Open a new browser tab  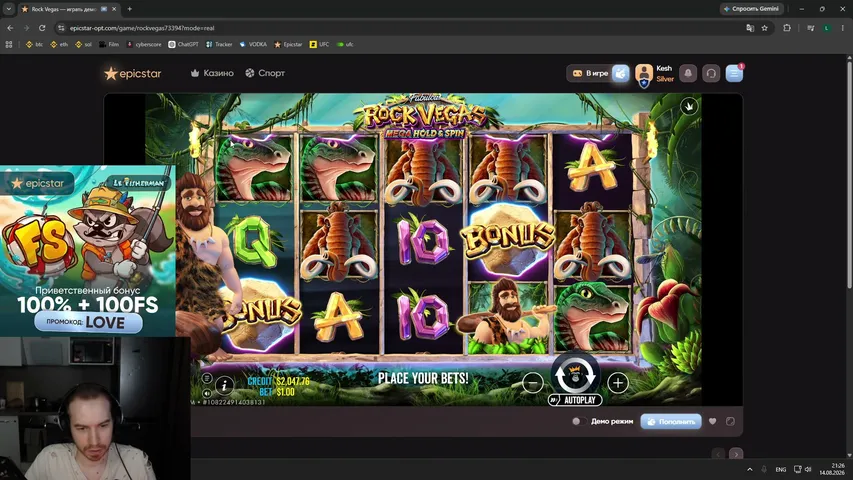click(x=129, y=9)
